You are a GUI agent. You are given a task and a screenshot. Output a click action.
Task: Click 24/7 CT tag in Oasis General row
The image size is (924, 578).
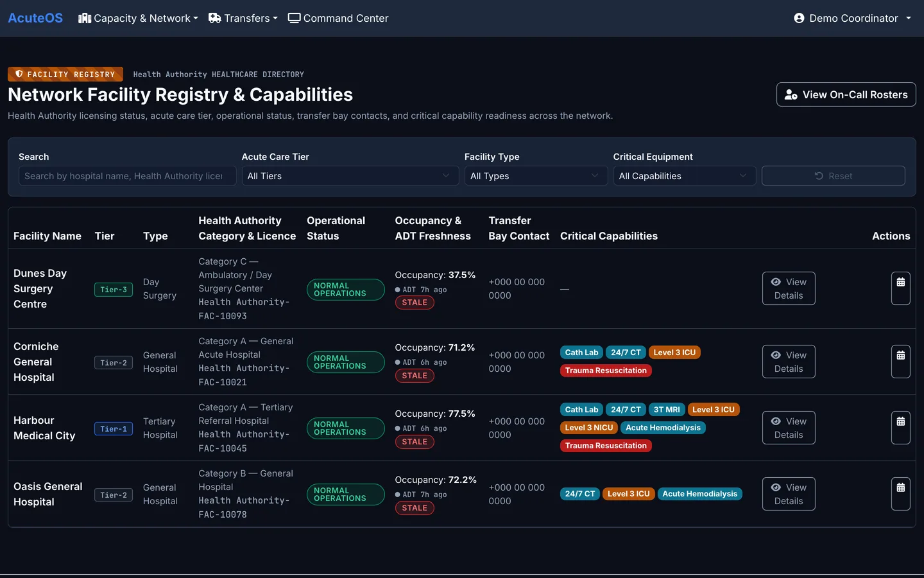580,494
